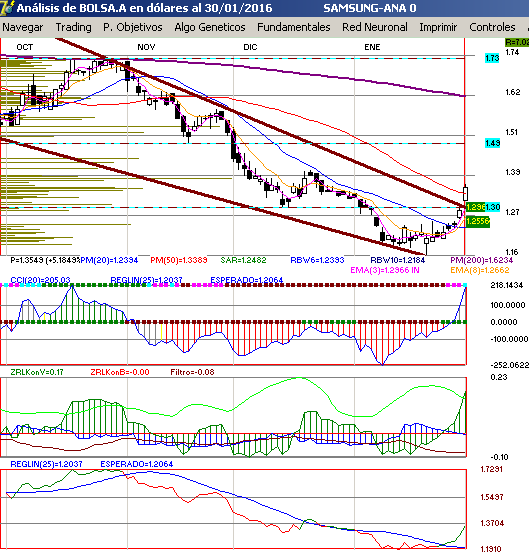Click the last white candlestick on chart

[465, 193]
